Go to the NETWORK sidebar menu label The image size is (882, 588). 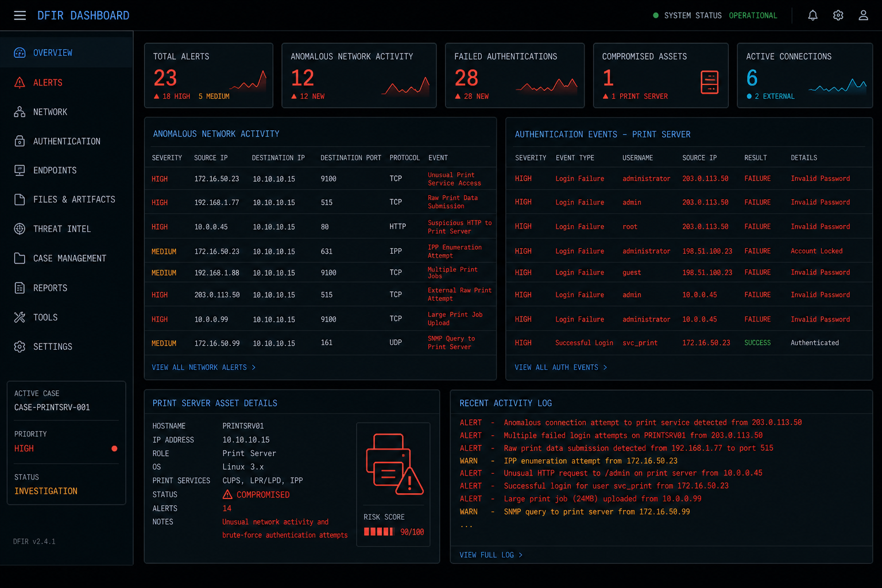click(50, 112)
